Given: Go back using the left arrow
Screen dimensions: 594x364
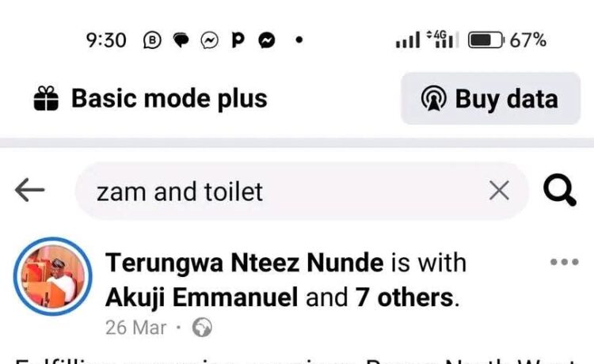Looking at the screenshot, I should click(x=30, y=190).
